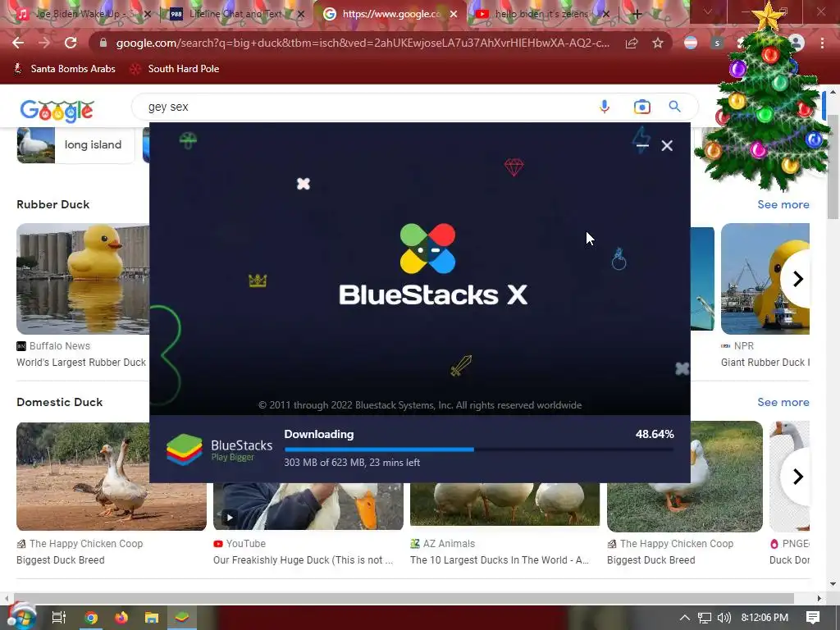Click the BlueStacks Play Bigger logo
The image size is (840, 630).
(219, 450)
